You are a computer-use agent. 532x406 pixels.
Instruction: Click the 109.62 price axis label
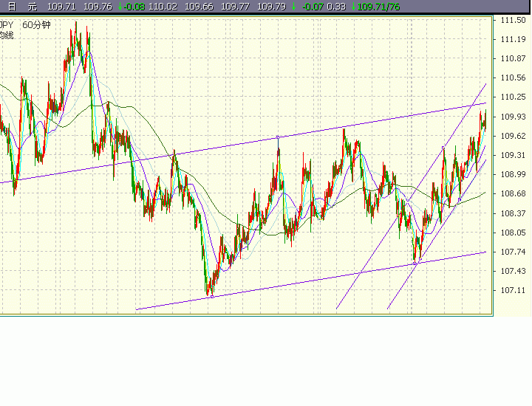pyautogui.click(x=513, y=136)
